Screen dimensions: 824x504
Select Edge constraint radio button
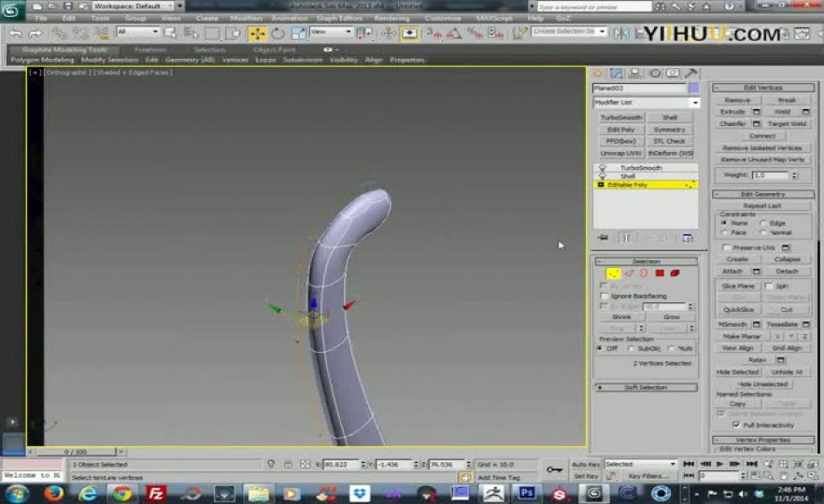[763, 223]
